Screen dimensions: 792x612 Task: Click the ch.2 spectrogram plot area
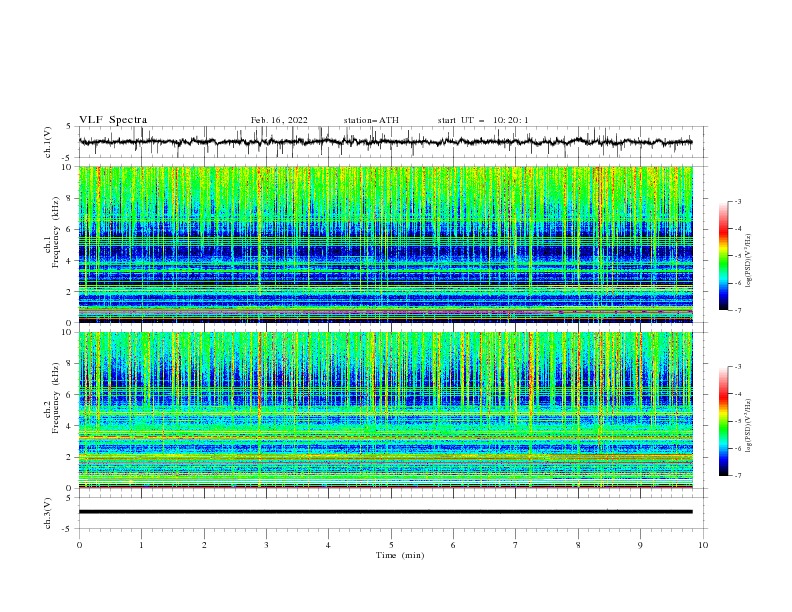click(x=385, y=410)
